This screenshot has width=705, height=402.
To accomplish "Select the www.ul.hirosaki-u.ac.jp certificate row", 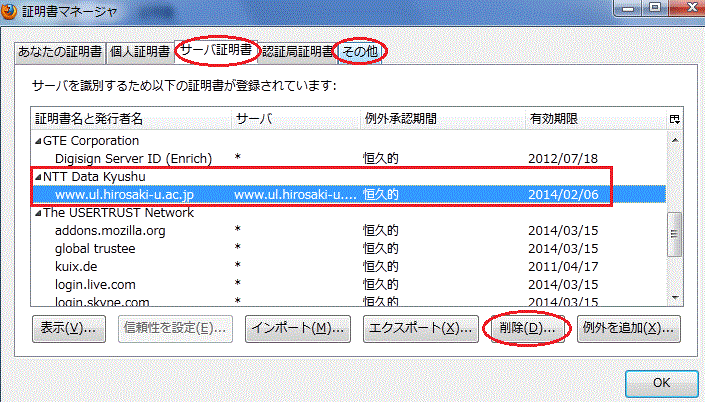I will click(348, 195).
